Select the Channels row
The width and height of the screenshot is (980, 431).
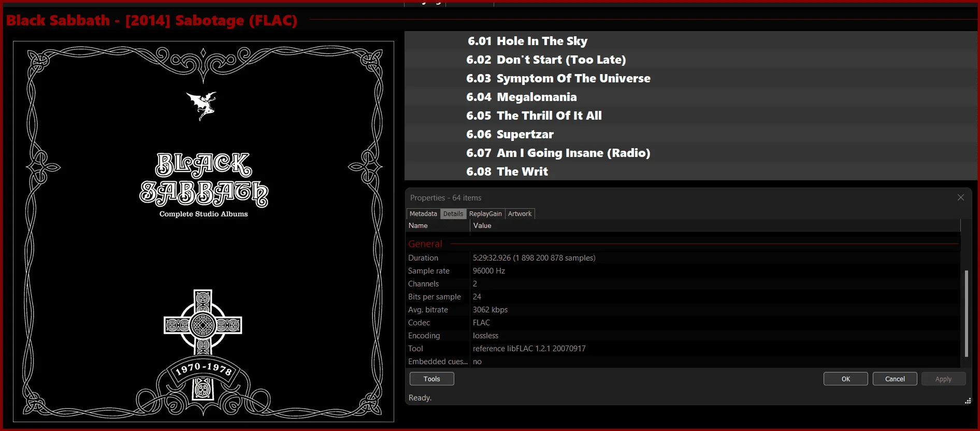(x=684, y=283)
